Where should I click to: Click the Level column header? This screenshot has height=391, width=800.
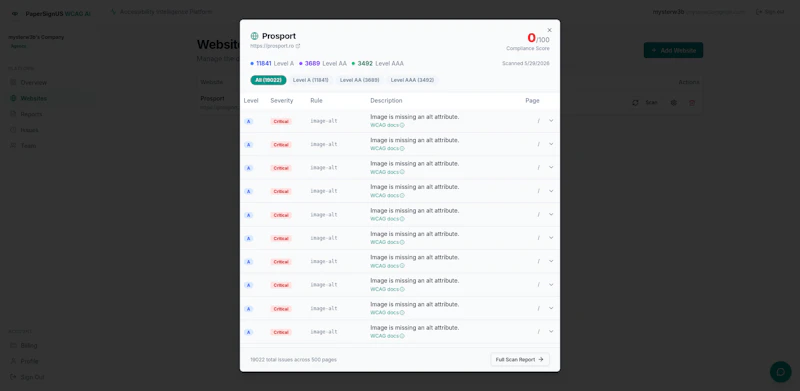pos(251,101)
